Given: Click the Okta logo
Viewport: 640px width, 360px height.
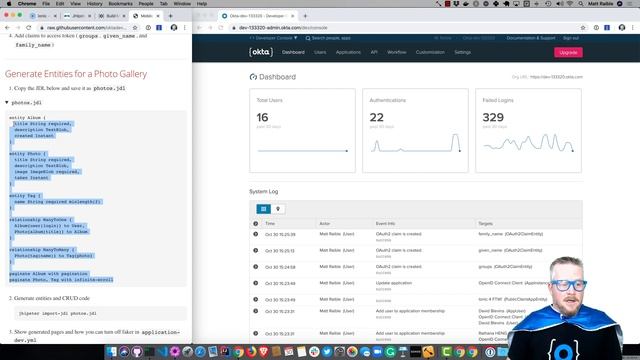Looking at the screenshot, I should 261,52.
